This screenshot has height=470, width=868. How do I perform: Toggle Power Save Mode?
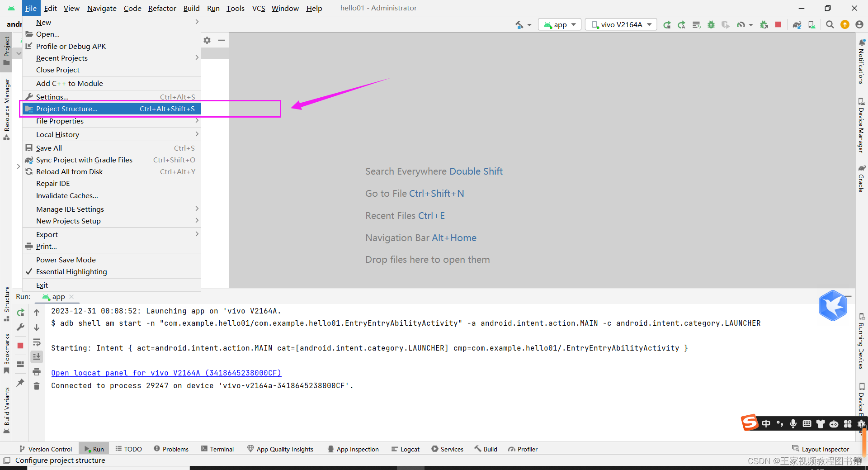coord(112,260)
